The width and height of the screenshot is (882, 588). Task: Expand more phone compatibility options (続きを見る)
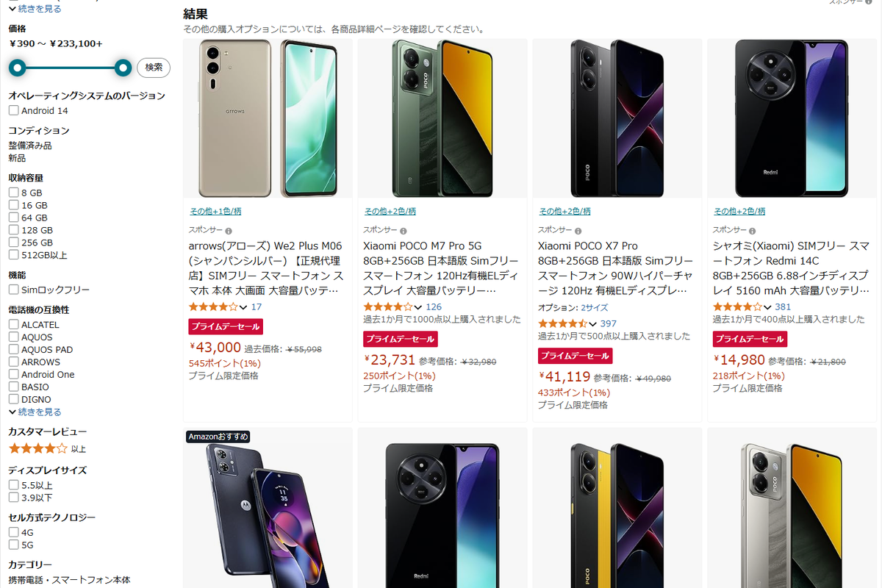tap(35, 412)
